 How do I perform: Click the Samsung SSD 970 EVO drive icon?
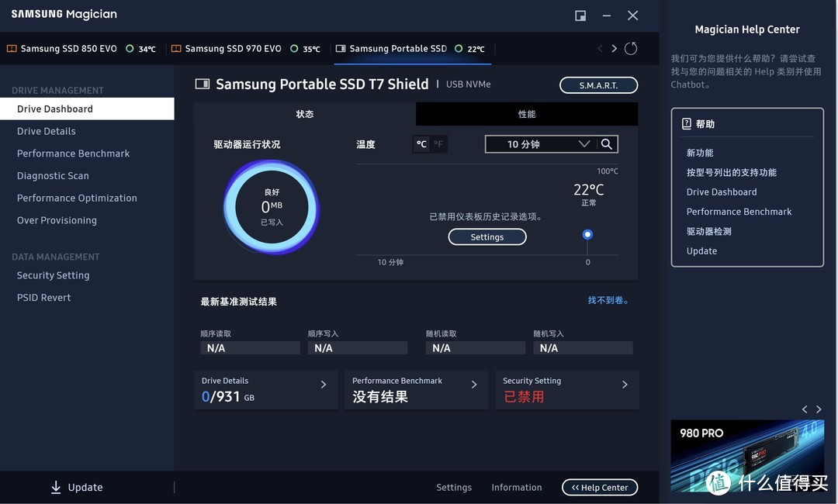(176, 49)
